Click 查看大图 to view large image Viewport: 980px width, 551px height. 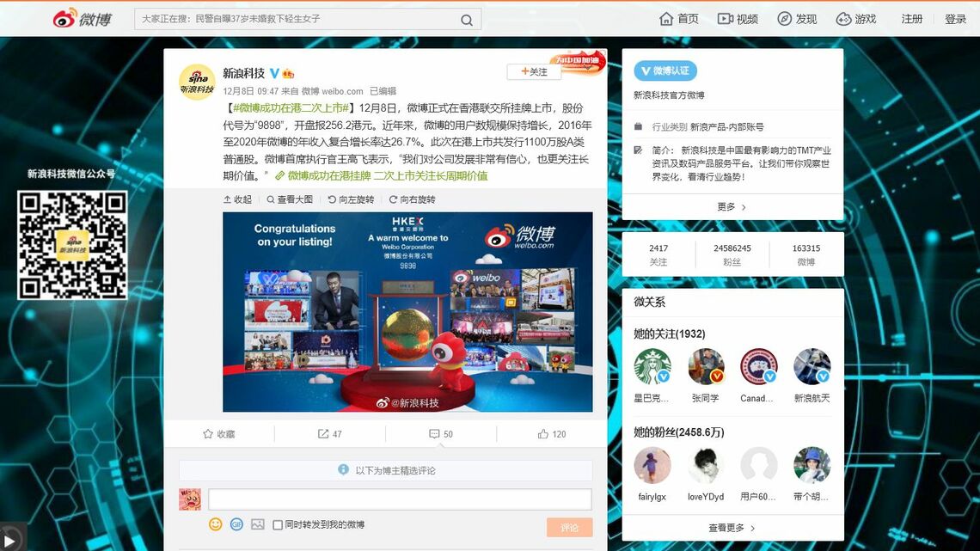click(290, 199)
